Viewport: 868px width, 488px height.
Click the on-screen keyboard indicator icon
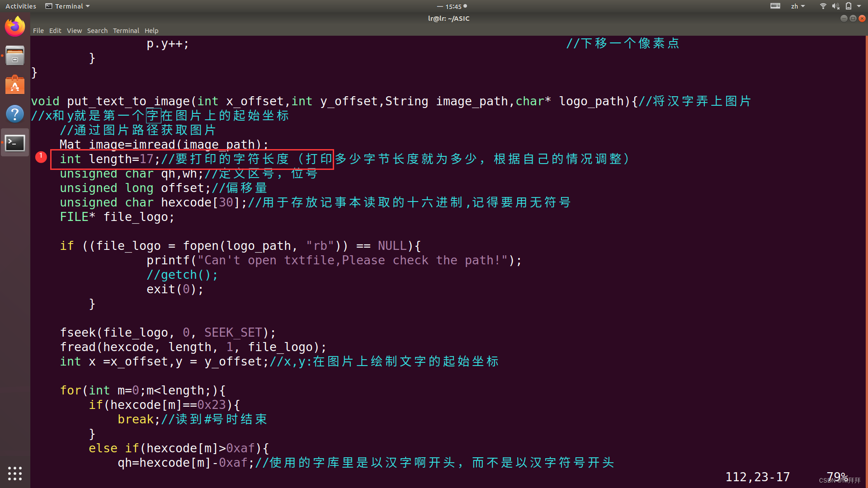[775, 6]
